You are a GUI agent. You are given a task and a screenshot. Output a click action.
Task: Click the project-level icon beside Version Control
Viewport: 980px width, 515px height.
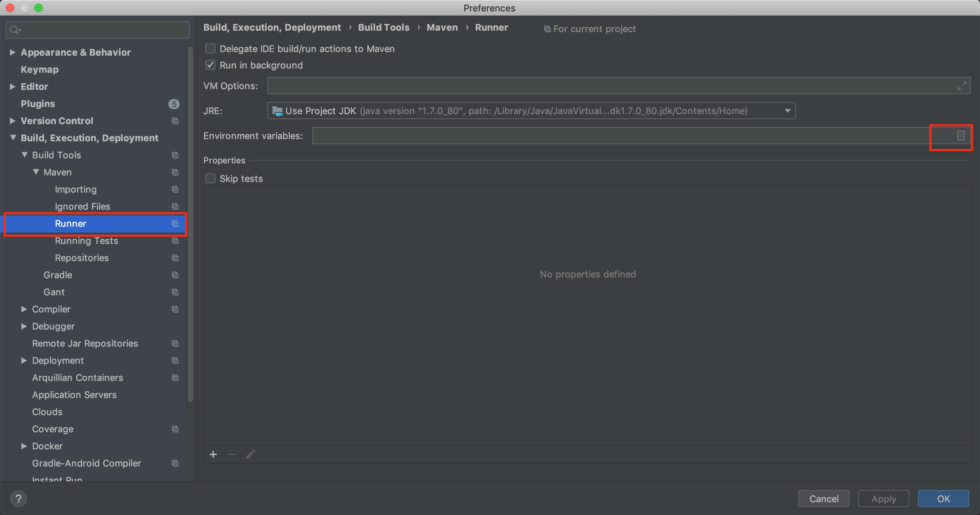point(175,121)
